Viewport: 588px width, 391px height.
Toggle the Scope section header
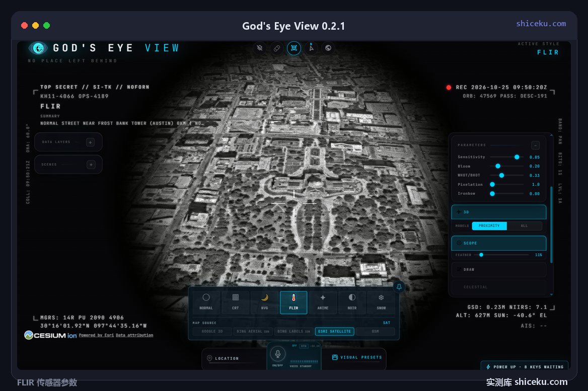[499, 243]
